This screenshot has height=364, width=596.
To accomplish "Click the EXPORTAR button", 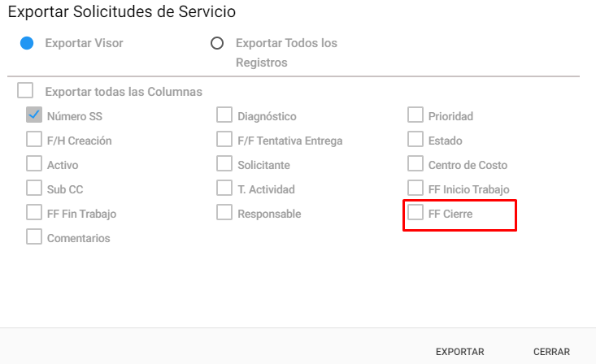I will tap(460, 352).
